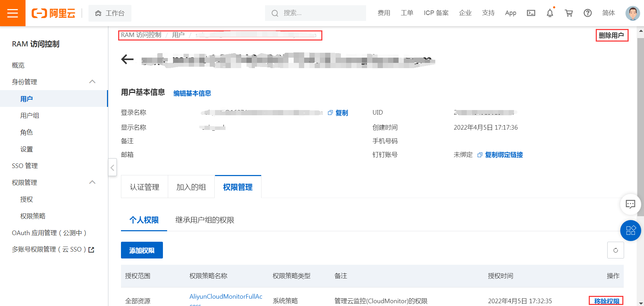Collapse the sidebar with the handle arrow
The image size is (644, 306).
(x=112, y=167)
